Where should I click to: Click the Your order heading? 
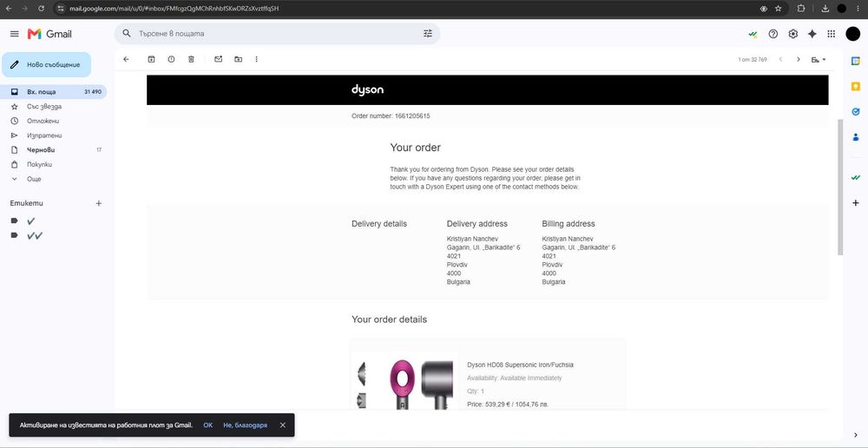coord(415,148)
